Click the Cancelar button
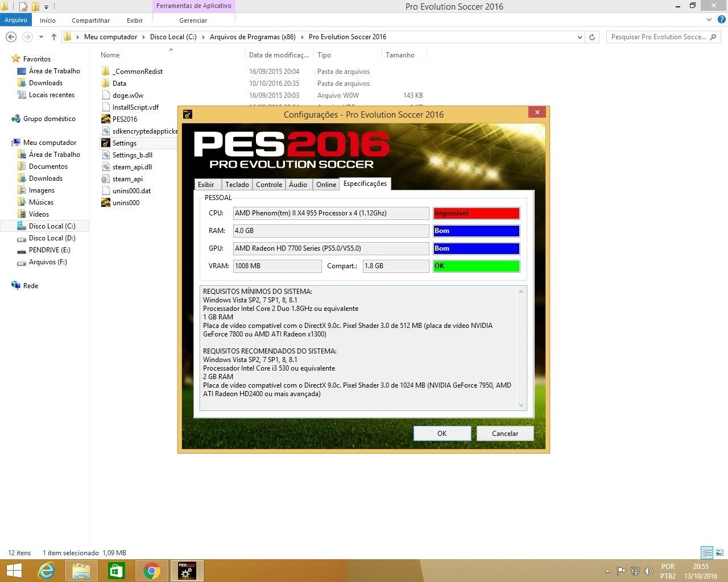This screenshot has width=728, height=582. pyautogui.click(x=505, y=434)
